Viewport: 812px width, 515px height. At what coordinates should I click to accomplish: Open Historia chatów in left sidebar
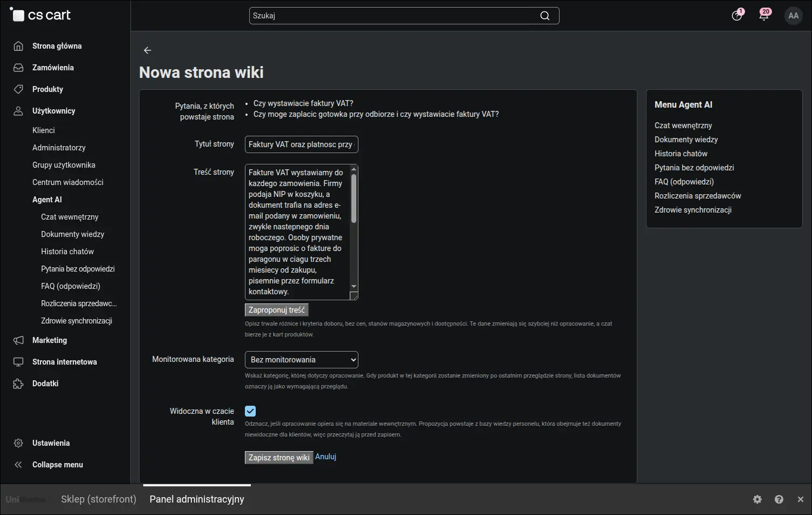[68, 252]
